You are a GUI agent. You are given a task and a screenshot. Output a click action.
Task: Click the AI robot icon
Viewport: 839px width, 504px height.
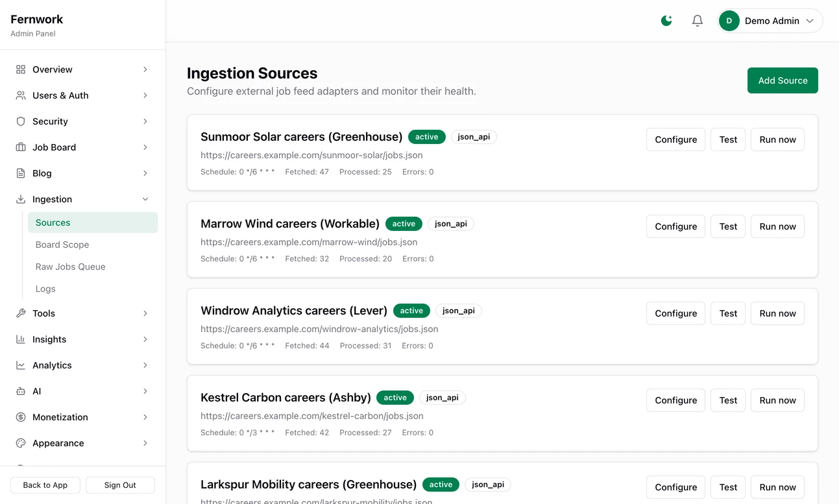click(21, 391)
